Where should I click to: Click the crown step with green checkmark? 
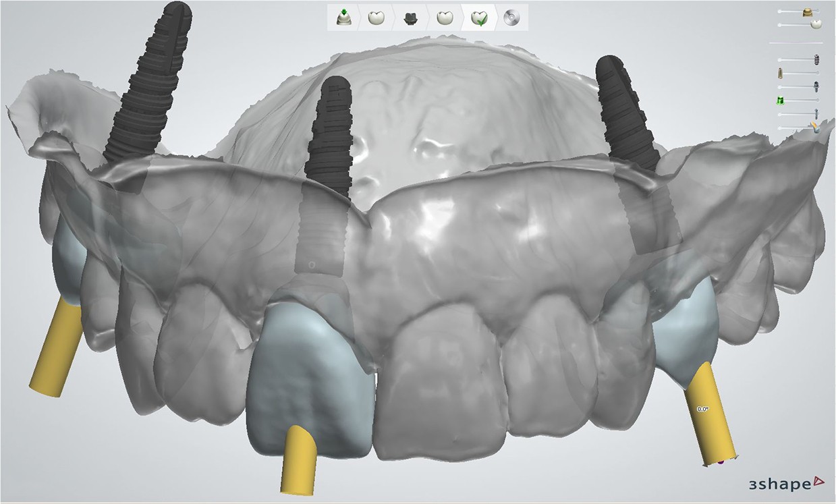(479, 18)
